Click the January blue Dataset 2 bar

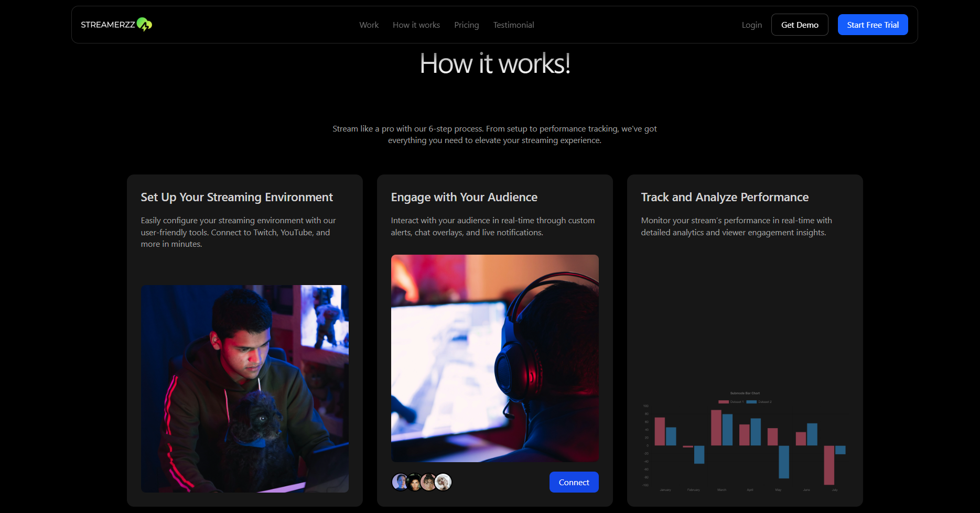pos(671,436)
